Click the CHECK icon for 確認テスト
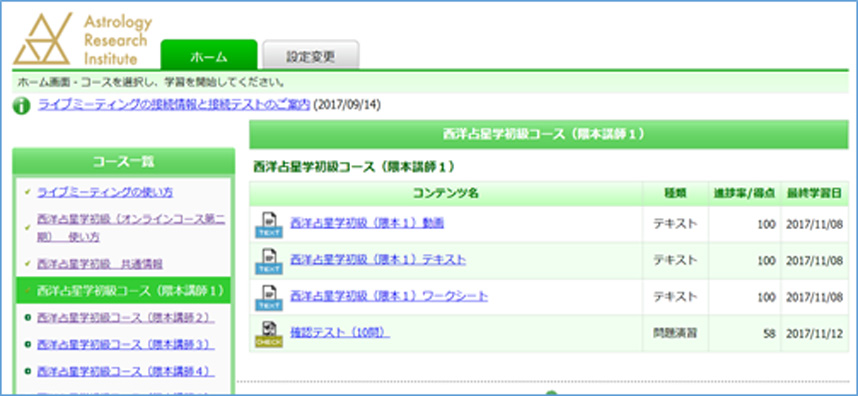 [269, 334]
